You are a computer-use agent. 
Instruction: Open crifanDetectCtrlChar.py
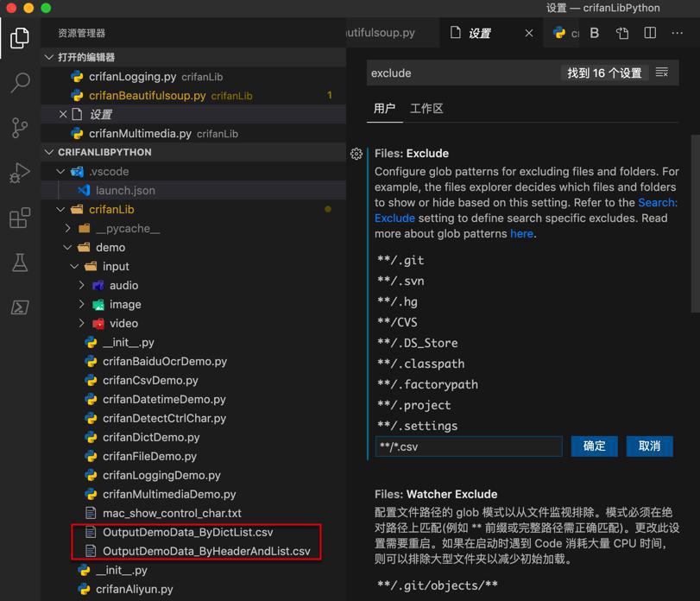[x=193, y=419]
